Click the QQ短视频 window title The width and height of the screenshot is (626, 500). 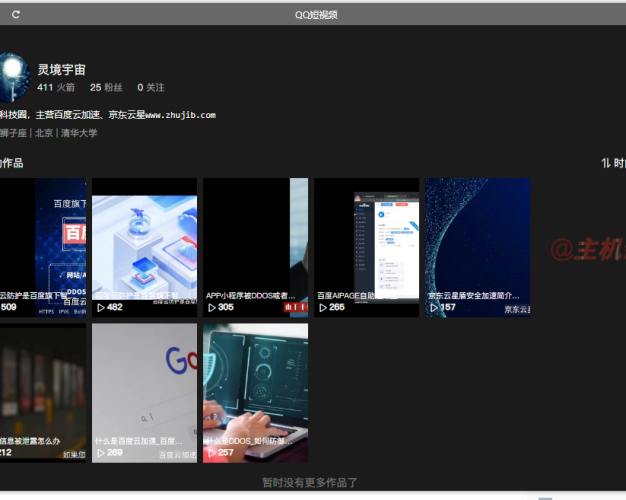(x=316, y=15)
